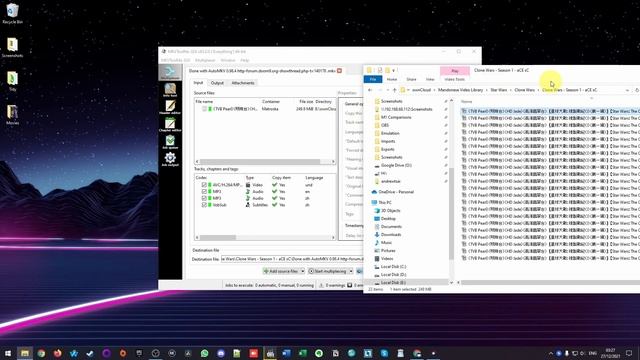This screenshot has width=640, height=360.
Task: Open the Job output view
Action: (x=170, y=159)
